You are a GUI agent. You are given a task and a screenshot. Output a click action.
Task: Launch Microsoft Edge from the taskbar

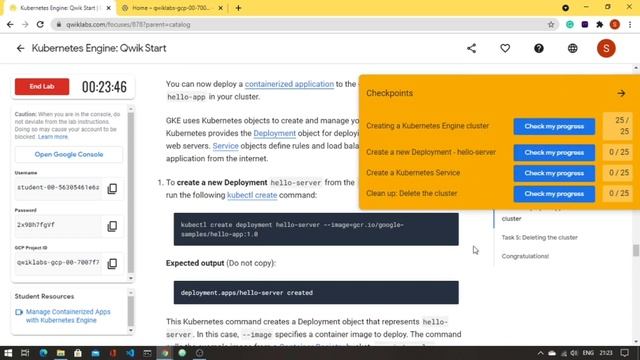43,353
